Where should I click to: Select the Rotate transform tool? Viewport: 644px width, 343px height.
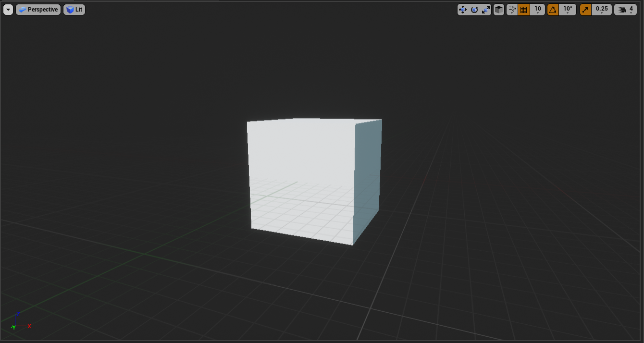(474, 10)
